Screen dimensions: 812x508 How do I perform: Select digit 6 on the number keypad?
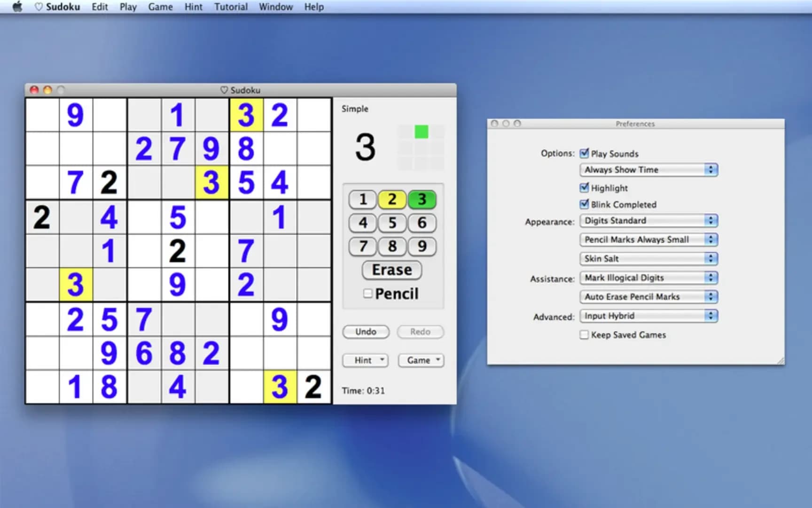coord(422,223)
